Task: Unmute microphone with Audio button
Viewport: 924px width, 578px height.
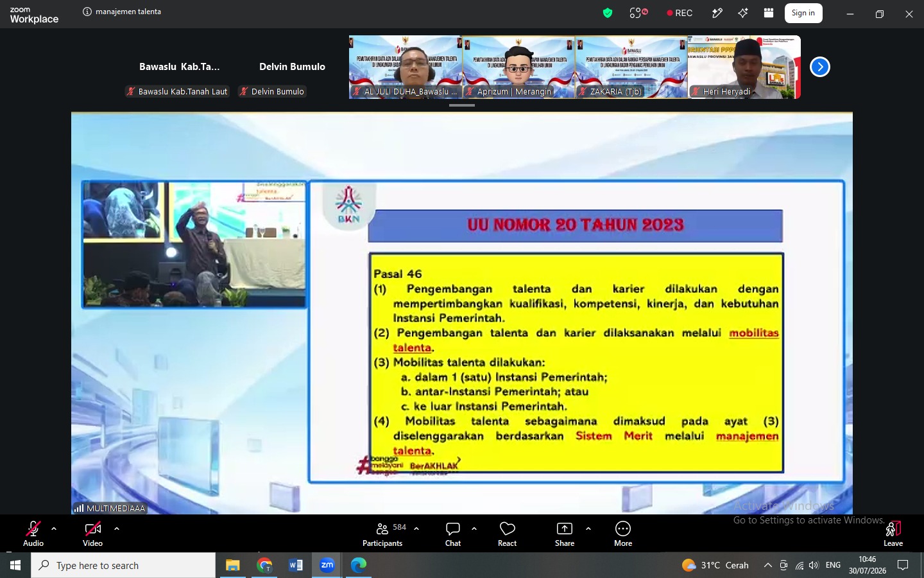Action: tap(33, 534)
